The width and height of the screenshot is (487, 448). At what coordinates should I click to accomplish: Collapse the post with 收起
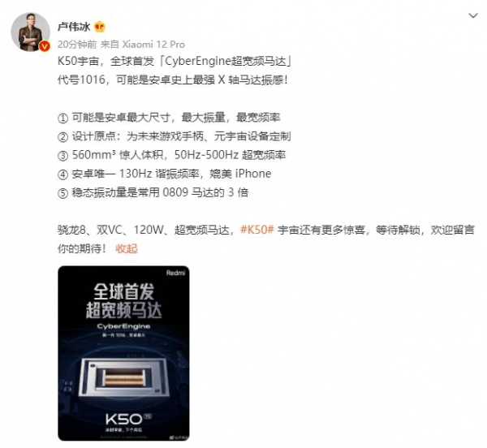[x=127, y=248]
